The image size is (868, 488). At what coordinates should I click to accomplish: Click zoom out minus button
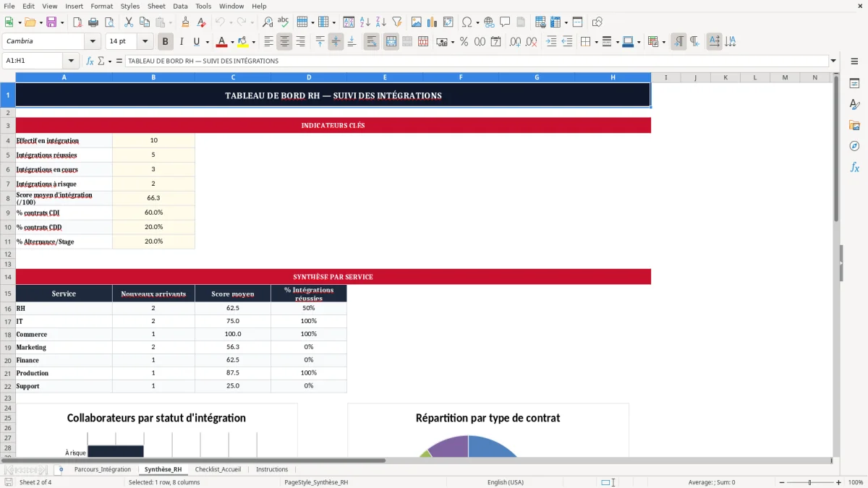[780, 482]
